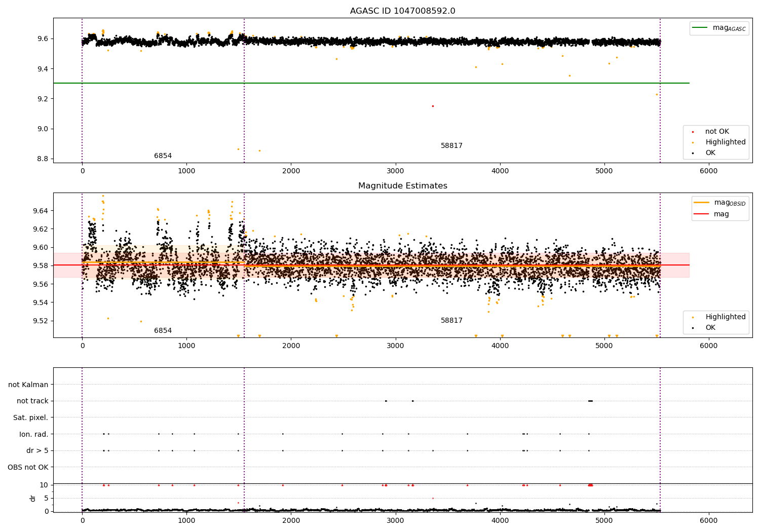Click the 'not track' cluster of points near 4870
Screen dimensions: 760x532
[x=590, y=401]
